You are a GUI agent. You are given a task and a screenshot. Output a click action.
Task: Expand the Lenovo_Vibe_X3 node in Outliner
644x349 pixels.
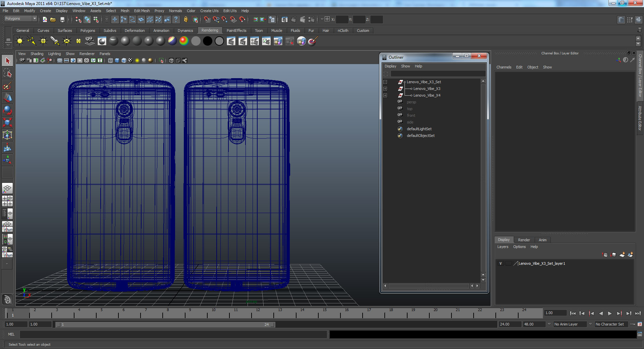coord(385,89)
